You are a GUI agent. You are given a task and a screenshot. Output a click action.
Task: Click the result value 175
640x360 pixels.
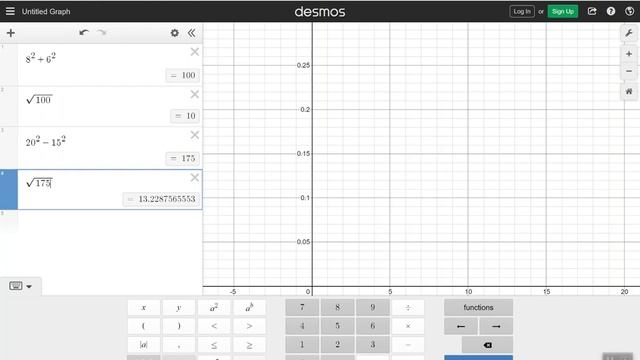click(183, 158)
